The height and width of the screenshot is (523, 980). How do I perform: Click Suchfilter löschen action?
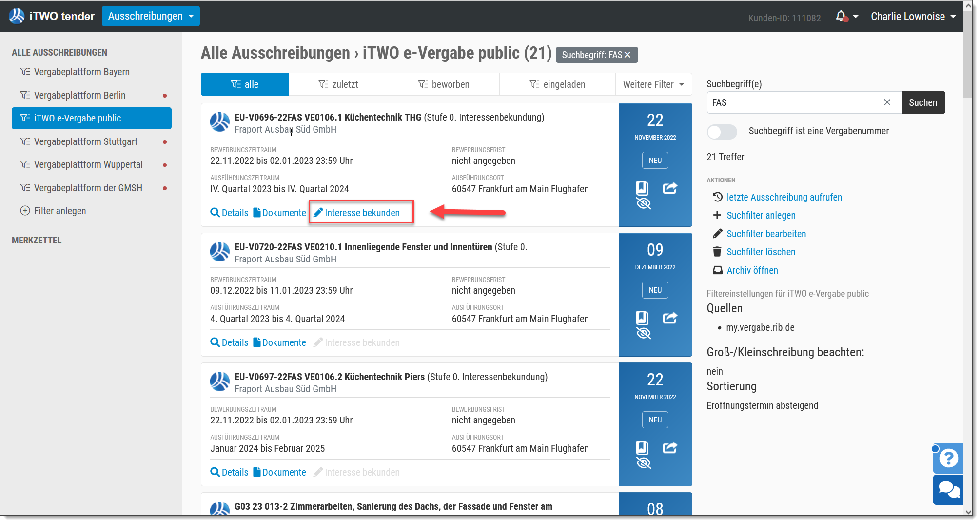pos(761,252)
